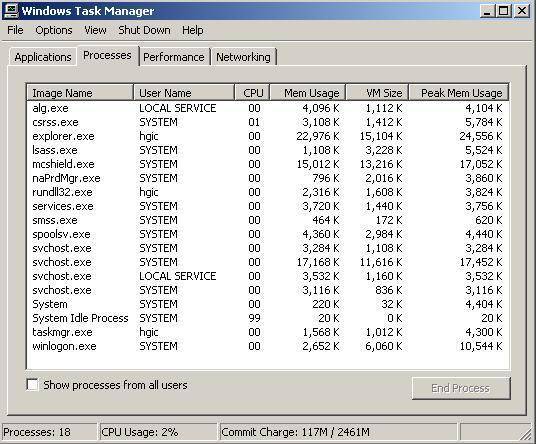The height and width of the screenshot is (444, 536).
Task: Maximize the Task Manager window
Action: [504, 11]
